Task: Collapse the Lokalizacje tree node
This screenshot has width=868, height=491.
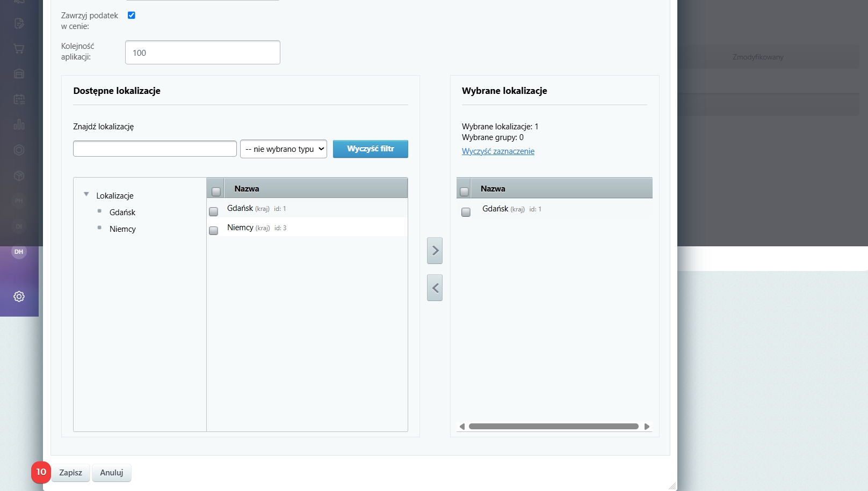Action: [x=86, y=194]
